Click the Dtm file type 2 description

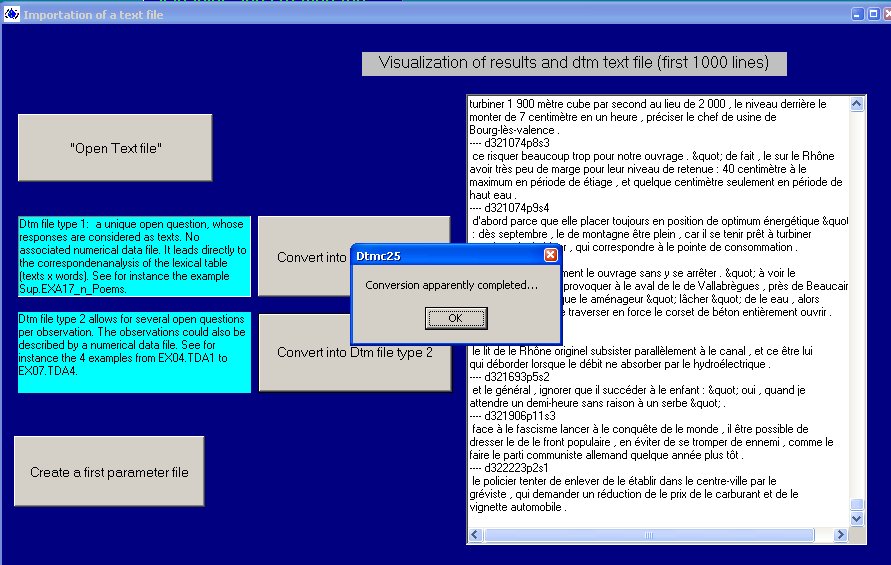(134, 352)
